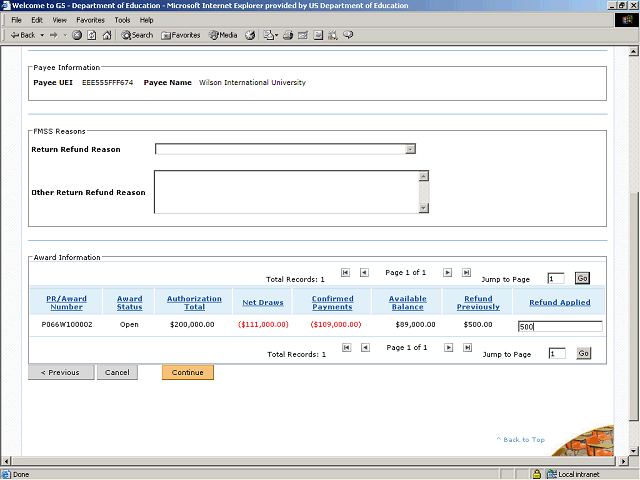Click the textarea scroll down arrow
This screenshot has height=480, width=640.
424,208
